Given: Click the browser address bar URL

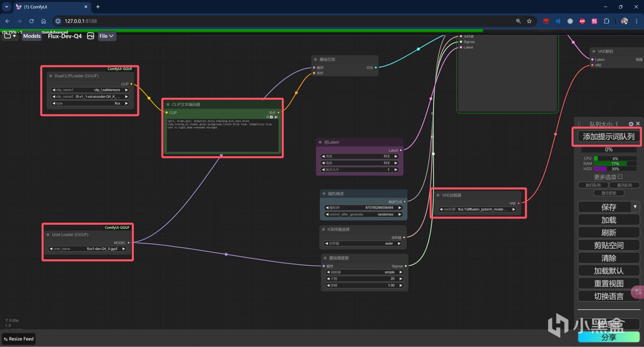Looking at the screenshot, I should (80, 21).
